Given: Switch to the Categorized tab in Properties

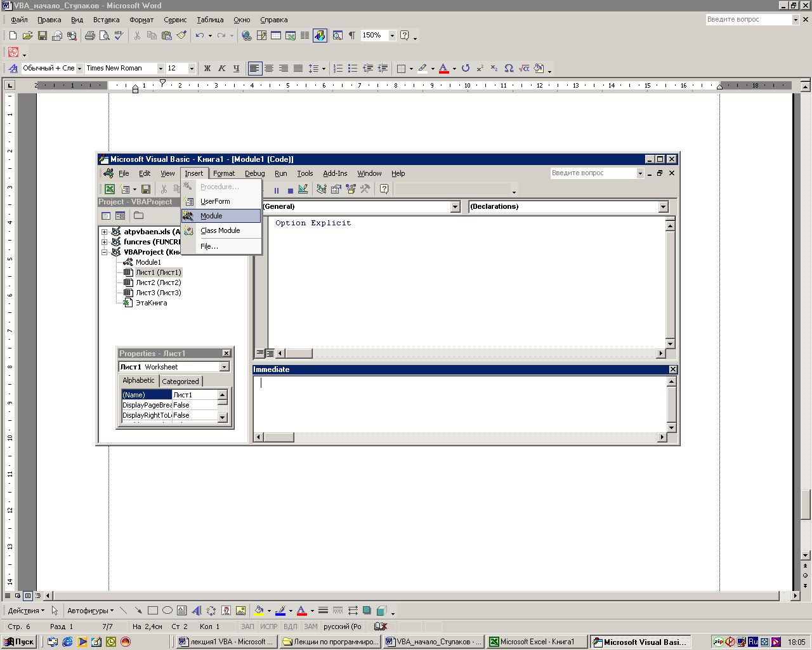Looking at the screenshot, I should click(x=180, y=381).
